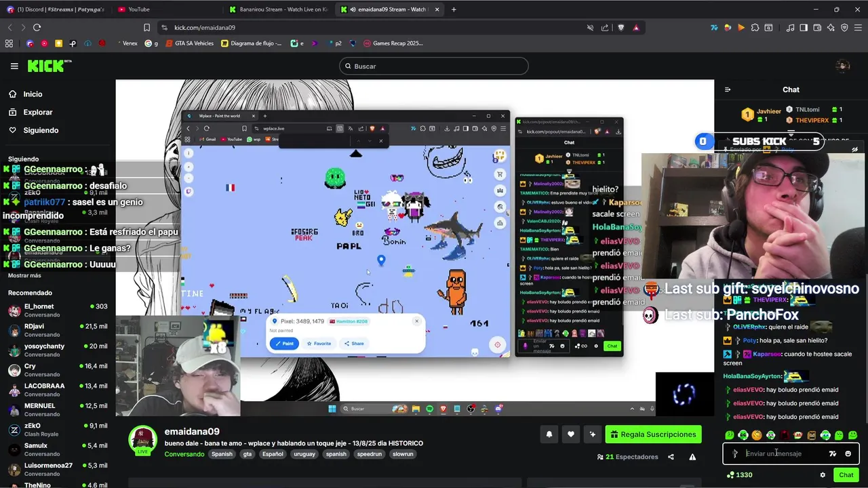The image size is (868, 488).
Task: Pick the last green emote in quick bar
Action: point(853,435)
